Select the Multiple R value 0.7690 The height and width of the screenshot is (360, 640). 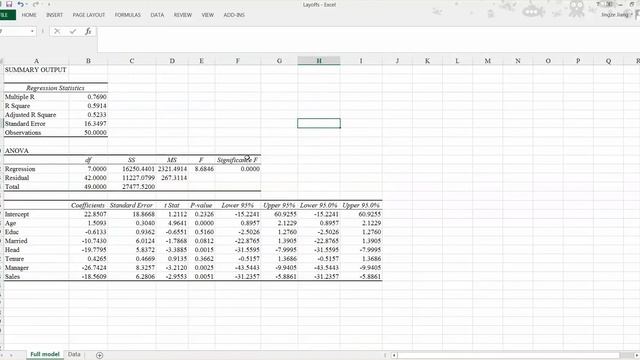click(x=88, y=97)
